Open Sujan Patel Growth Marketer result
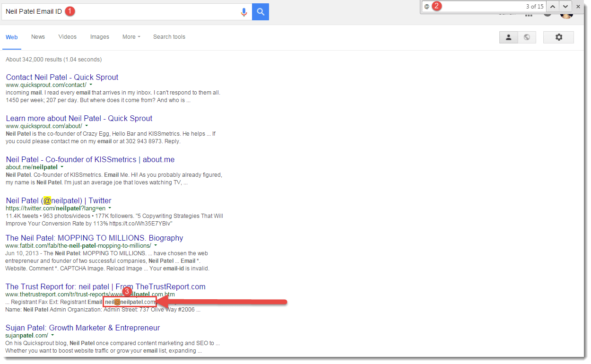591x364 pixels. (x=83, y=328)
